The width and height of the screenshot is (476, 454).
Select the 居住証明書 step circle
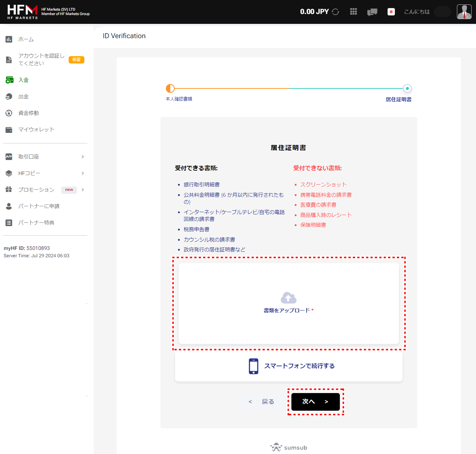coord(407,88)
